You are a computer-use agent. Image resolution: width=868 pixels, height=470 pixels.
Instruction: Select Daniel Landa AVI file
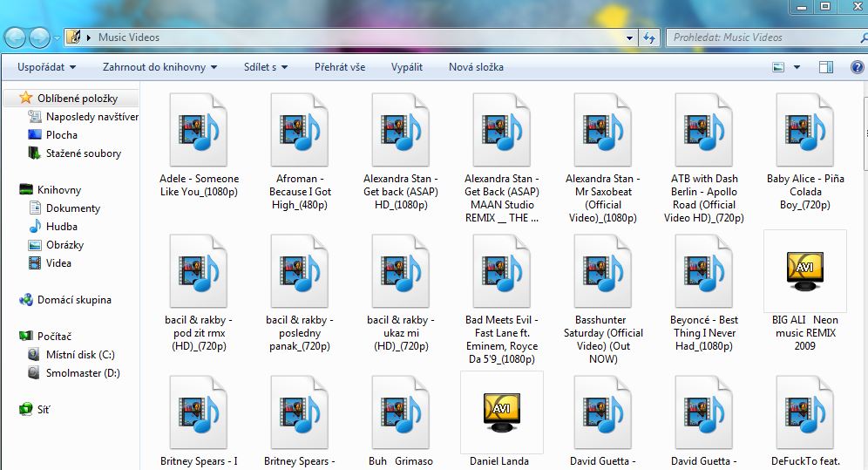[x=501, y=420]
